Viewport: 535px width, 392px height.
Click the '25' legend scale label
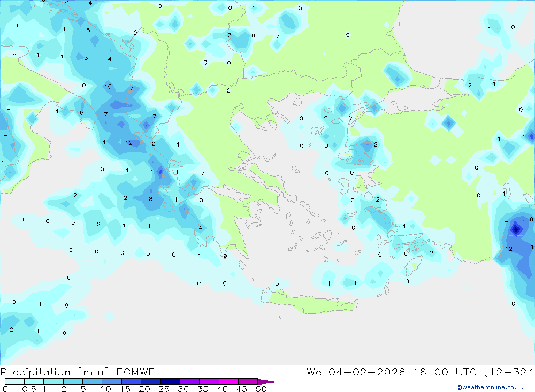tap(164, 389)
